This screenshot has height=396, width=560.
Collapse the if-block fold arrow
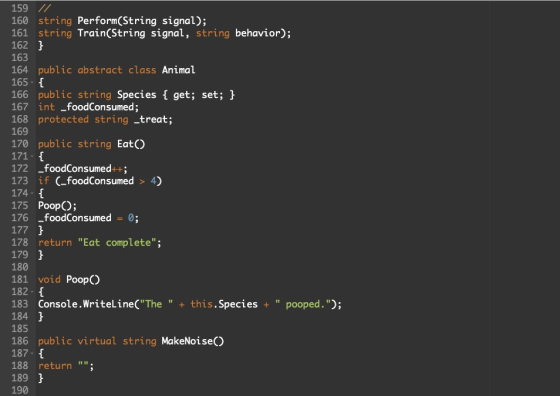[32, 193]
